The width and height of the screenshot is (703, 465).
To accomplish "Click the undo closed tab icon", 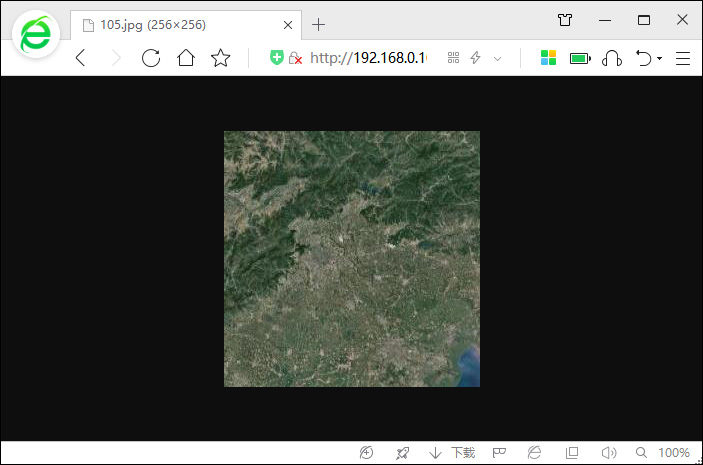I will click(644, 58).
